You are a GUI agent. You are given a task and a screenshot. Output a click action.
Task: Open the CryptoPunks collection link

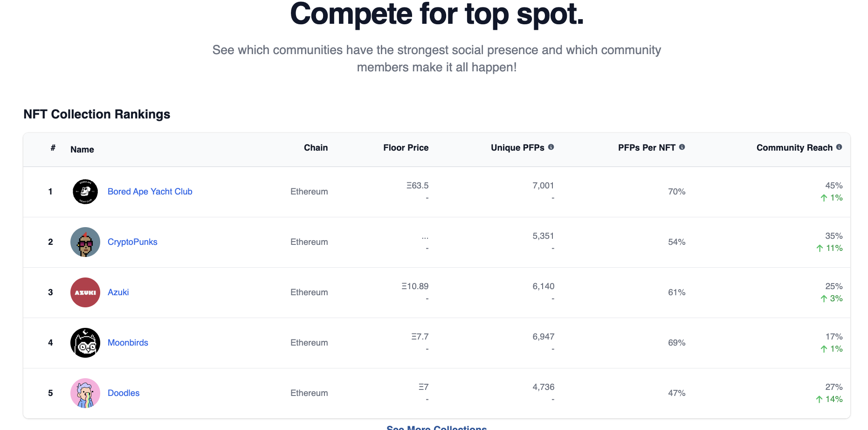(x=132, y=242)
